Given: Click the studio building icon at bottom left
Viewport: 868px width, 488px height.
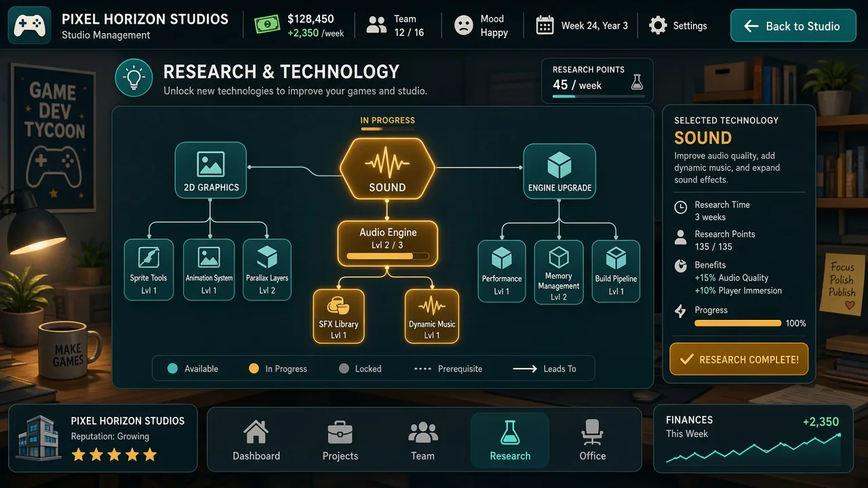Looking at the screenshot, I should (x=40, y=437).
